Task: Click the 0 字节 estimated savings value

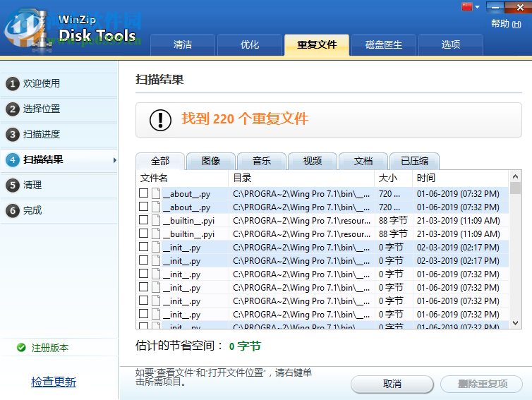Action: [245, 346]
